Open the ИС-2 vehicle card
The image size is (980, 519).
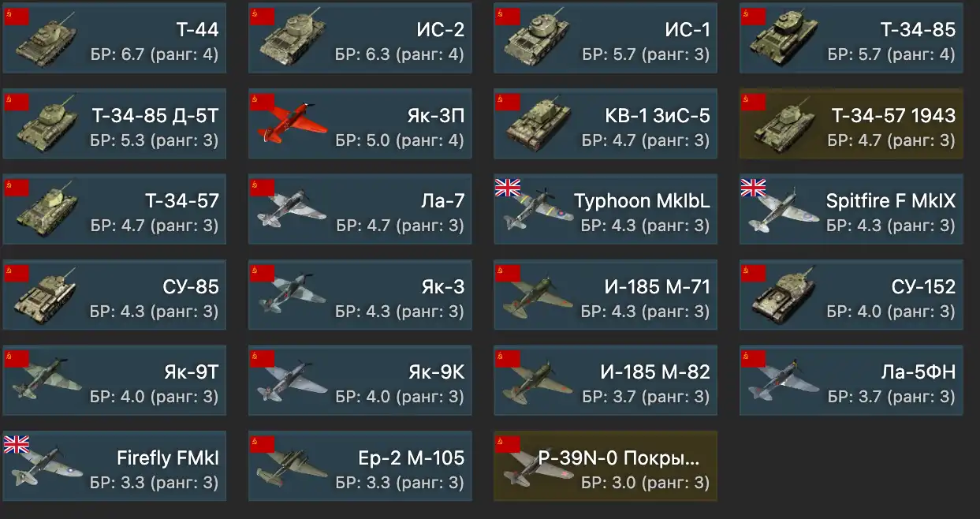(360, 37)
